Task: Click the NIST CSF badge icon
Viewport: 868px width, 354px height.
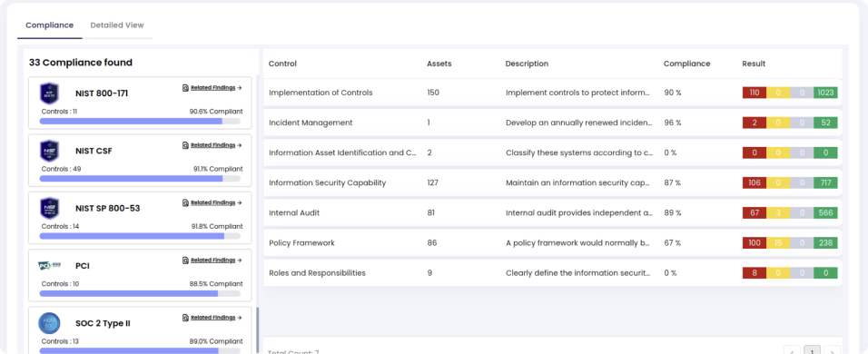Action: [49, 151]
